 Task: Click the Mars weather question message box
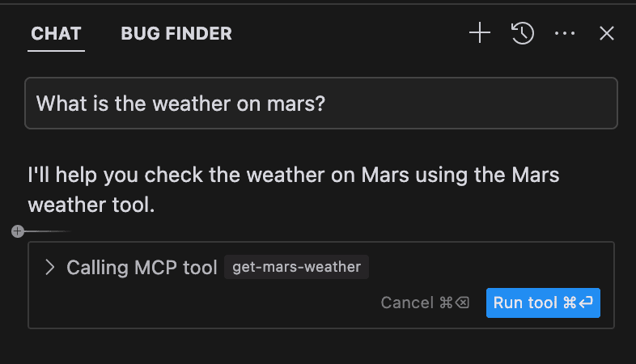coord(321,104)
